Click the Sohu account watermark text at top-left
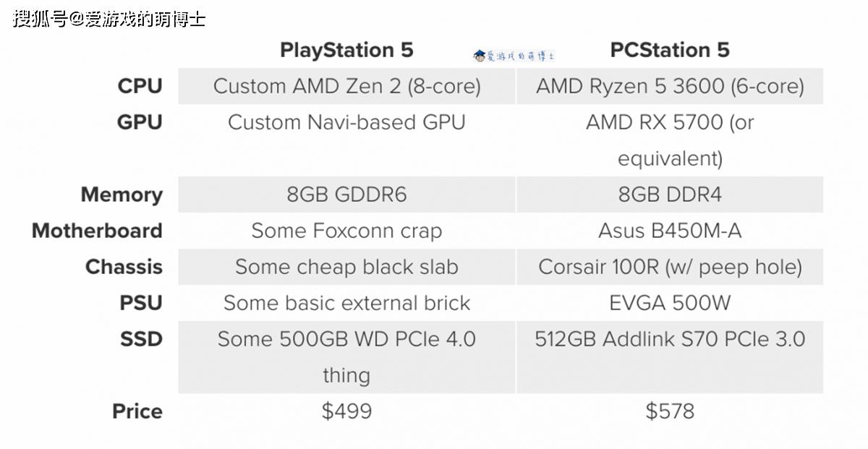The image size is (868, 449). pos(109,20)
